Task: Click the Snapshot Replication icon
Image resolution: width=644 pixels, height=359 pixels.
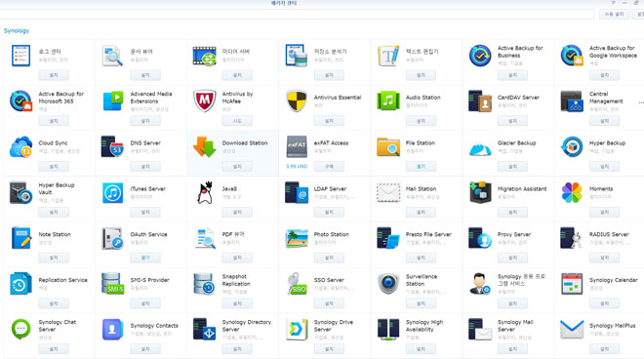Action: point(204,284)
